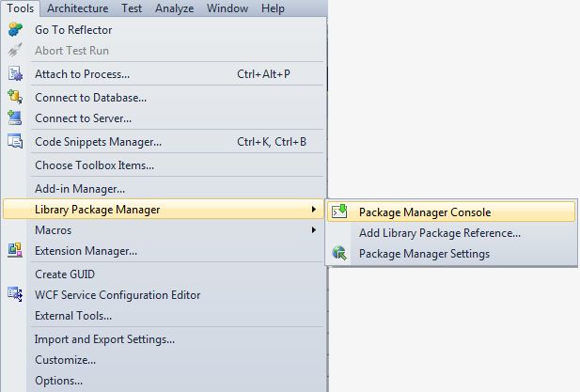Click the WCF Service Configuration Editor icon
Screen dimensions: 580x392
coord(15,295)
